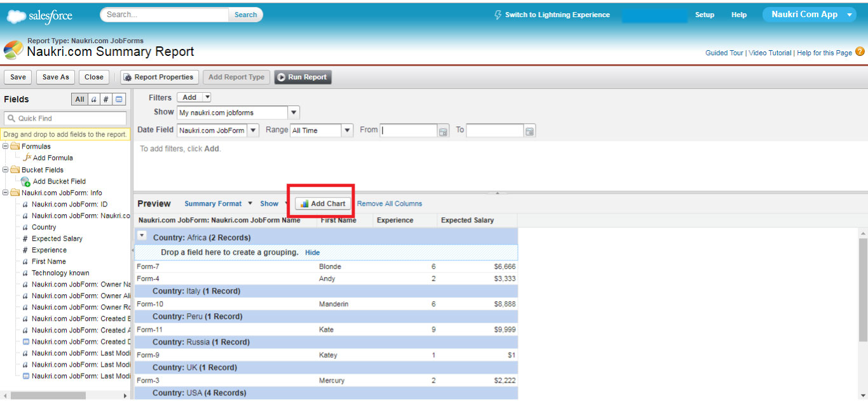
Task: Open the Guided Tour link
Action: (724, 53)
